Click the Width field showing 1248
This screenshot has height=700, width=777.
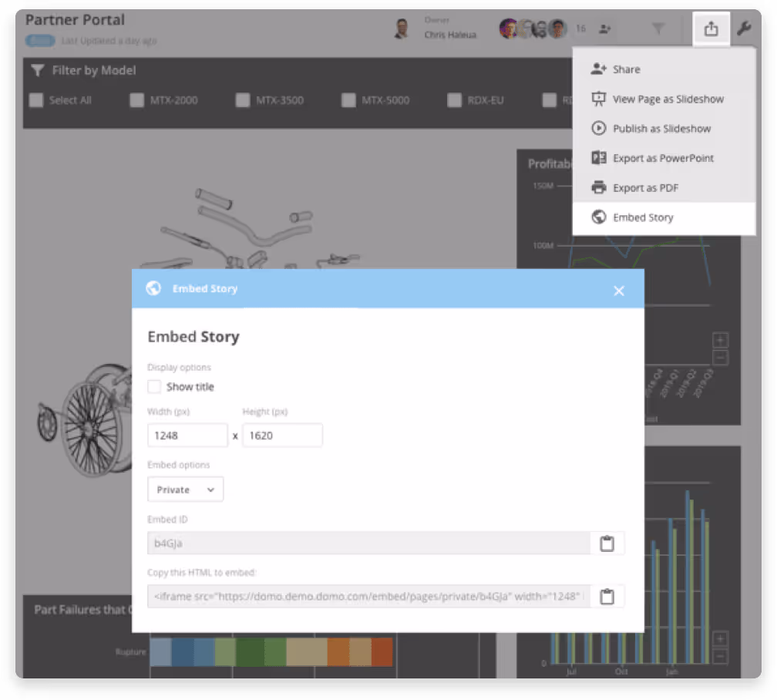[x=187, y=436]
